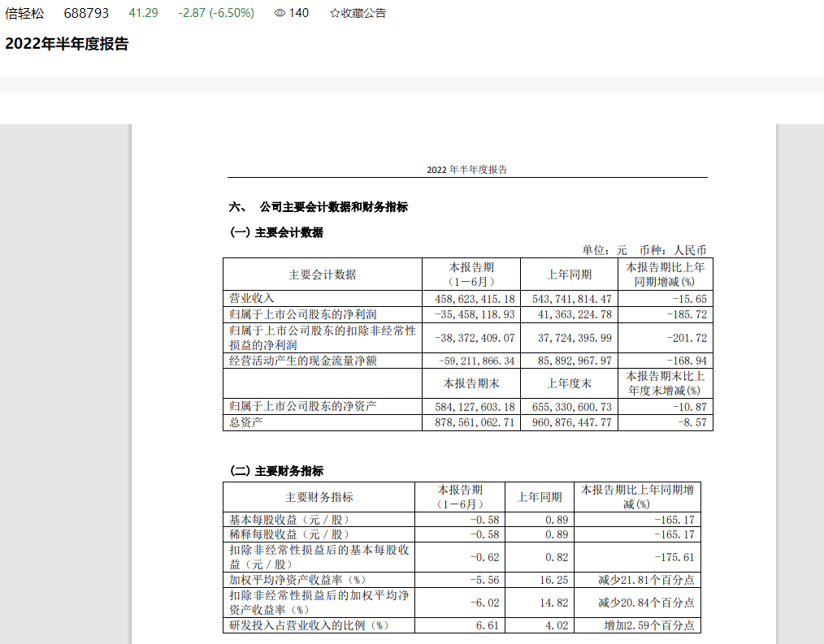Image resolution: width=824 pixels, height=644 pixels.
Task: Click the stock name 倍轻松
Action: (x=24, y=13)
